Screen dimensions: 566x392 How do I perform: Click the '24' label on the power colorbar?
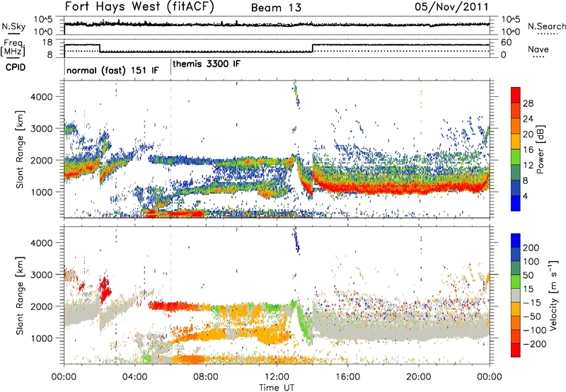pos(528,119)
